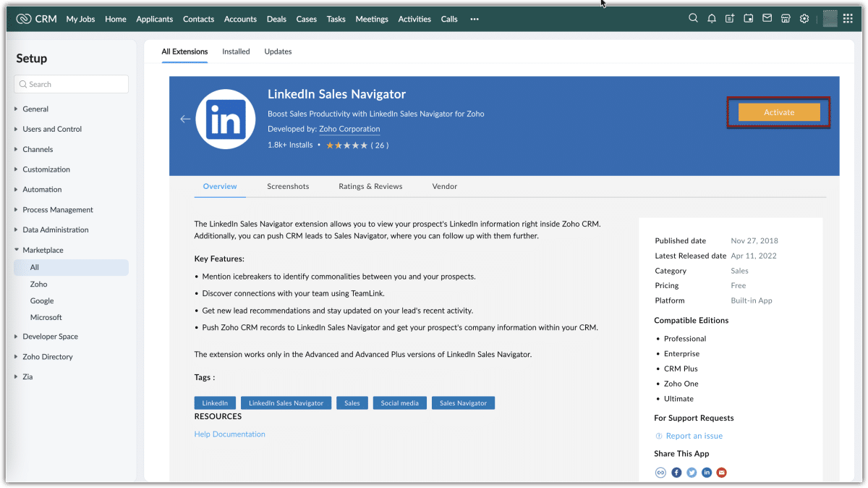Go back using the left arrow icon
This screenshot has width=868, height=488.
point(185,119)
